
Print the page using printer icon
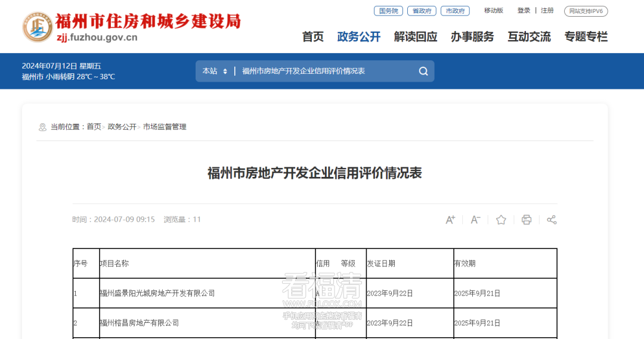point(527,220)
